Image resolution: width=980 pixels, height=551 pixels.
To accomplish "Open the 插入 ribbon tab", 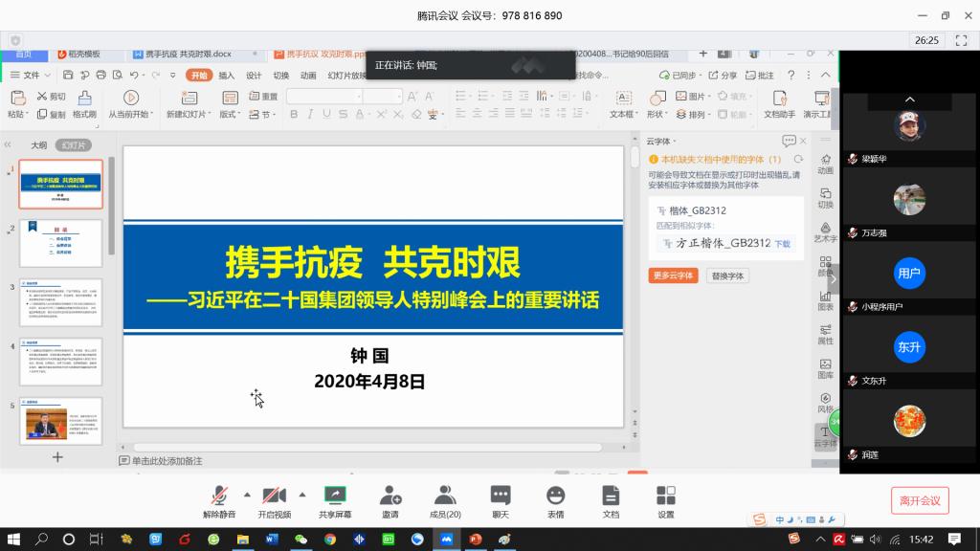I will tap(227, 76).
